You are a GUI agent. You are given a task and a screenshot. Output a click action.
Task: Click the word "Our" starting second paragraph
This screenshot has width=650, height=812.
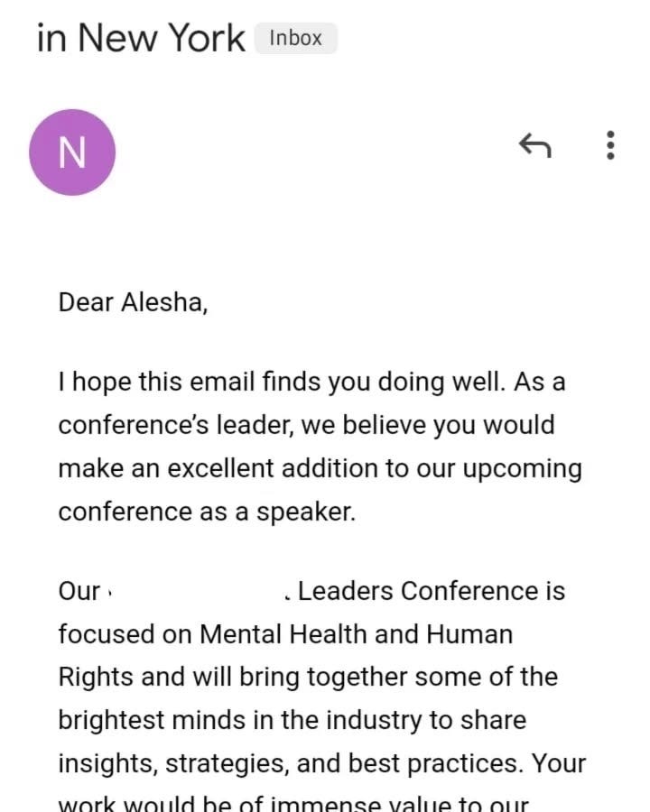pyautogui.click(x=79, y=591)
